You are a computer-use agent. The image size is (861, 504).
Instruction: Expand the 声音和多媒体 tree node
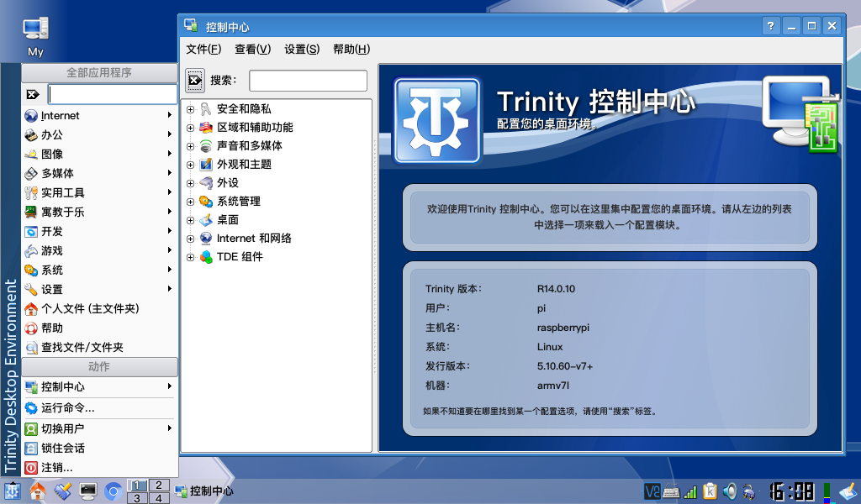click(191, 146)
